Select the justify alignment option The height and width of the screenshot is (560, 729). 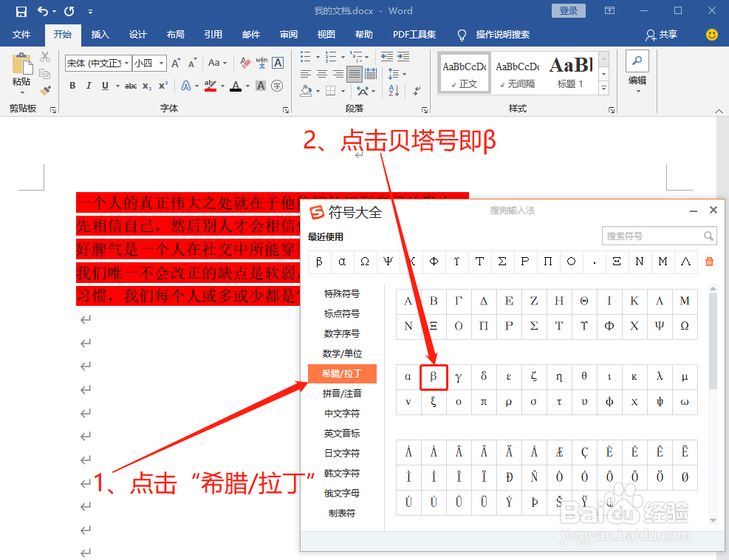pyautogui.click(x=355, y=74)
